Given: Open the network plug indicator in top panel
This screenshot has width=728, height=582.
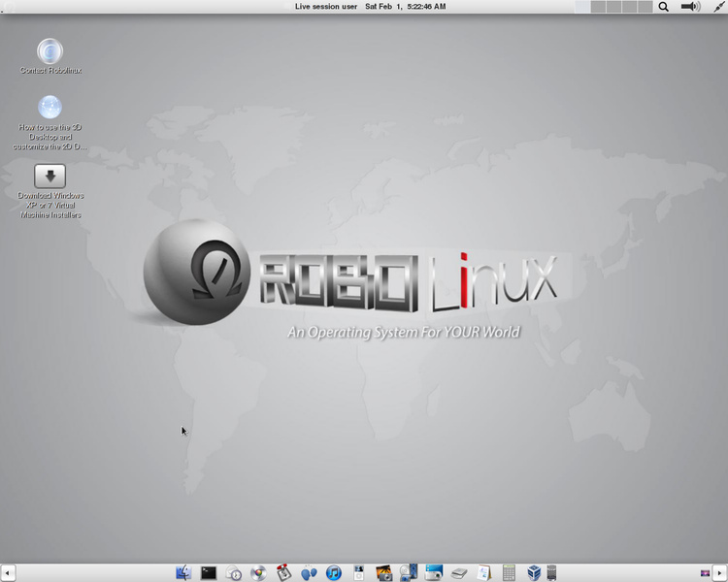Looking at the screenshot, I should (719, 7).
